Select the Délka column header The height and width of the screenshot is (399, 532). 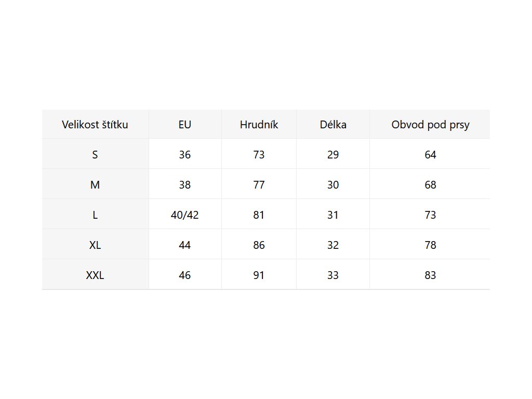click(x=333, y=125)
